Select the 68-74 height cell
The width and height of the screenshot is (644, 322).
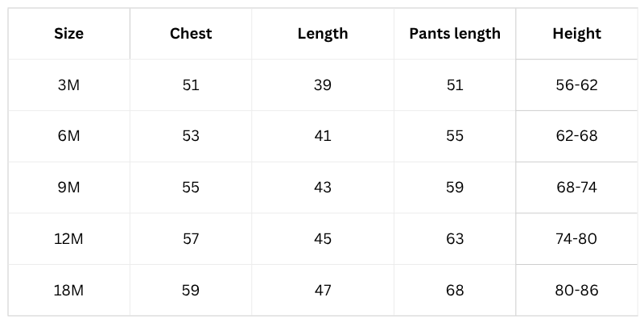[x=576, y=188]
